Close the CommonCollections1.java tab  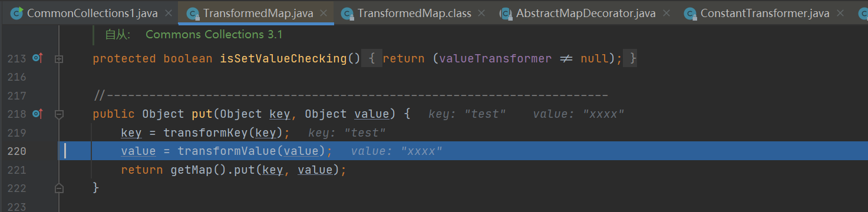(169, 13)
